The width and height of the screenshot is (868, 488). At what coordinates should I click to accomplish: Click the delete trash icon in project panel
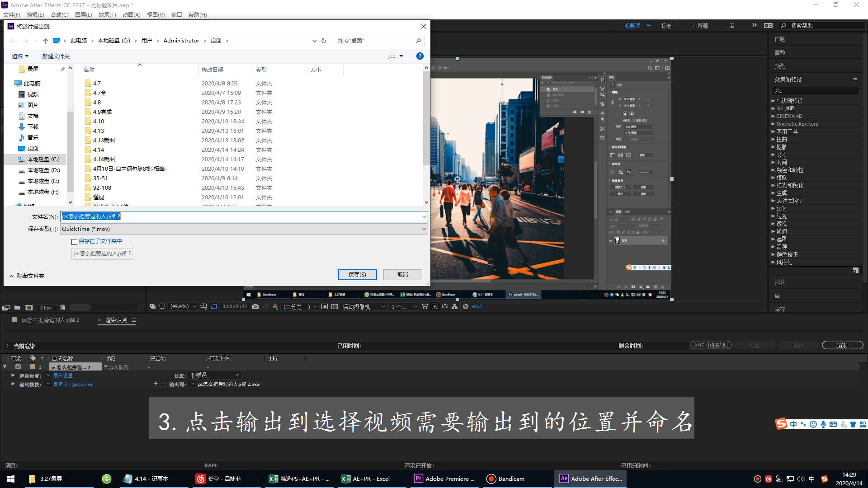(x=63, y=308)
